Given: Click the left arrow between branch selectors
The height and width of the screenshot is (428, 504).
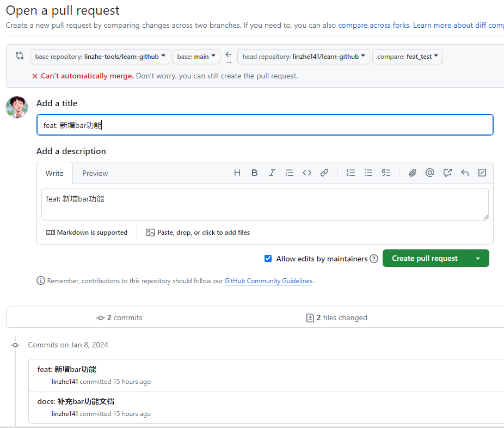Looking at the screenshot, I should pyautogui.click(x=229, y=54).
